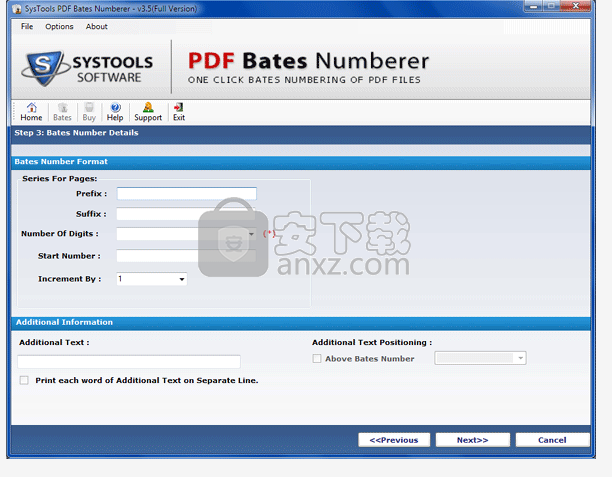Click the 'Step 3: Bates Number Details' heading
Image resolution: width=612 pixels, height=477 pixels.
[76, 133]
